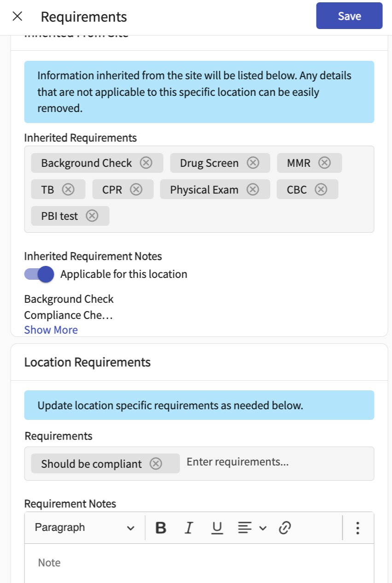392x583 pixels.
Task: Open more editor options menu
Action: (357, 528)
